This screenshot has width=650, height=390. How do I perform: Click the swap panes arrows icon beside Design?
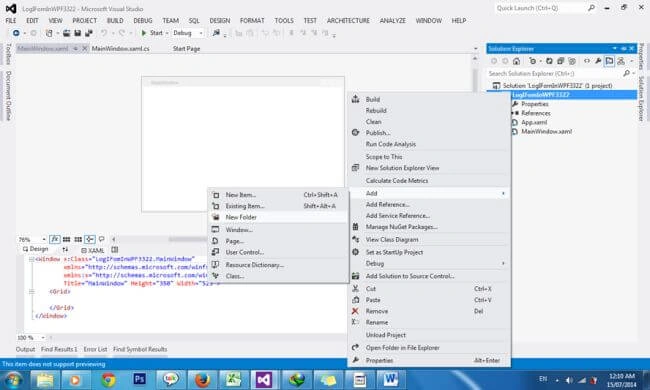click(65, 250)
